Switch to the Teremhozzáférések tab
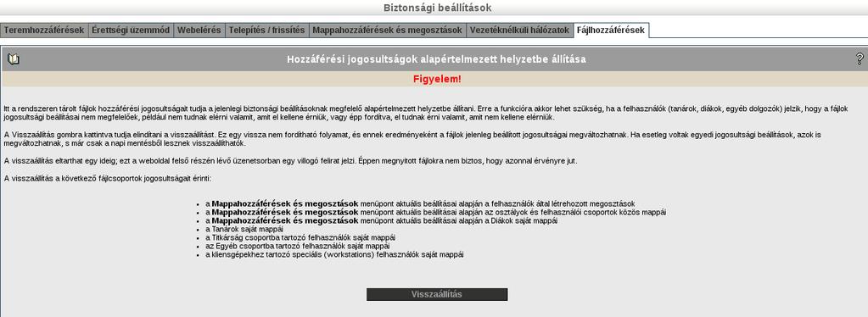Viewport: 868px width, 317px height. [44, 31]
